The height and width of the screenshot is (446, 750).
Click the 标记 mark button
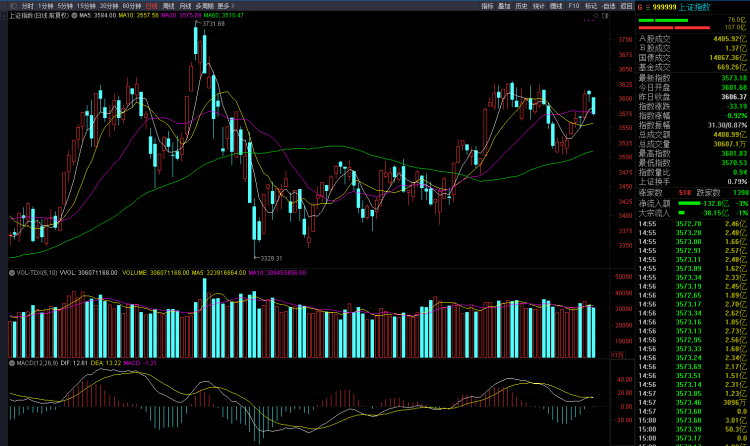[x=590, y=6]
